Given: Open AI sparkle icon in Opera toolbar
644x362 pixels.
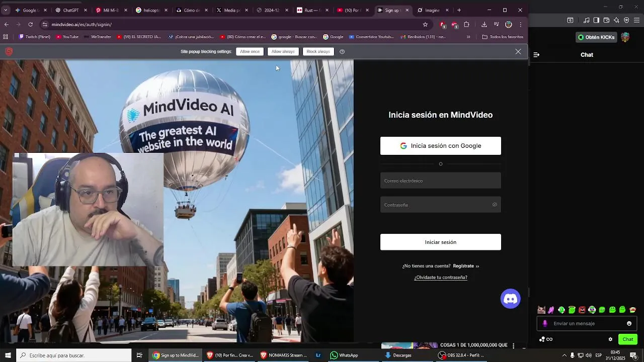Looking at the screenshot, I should coord(616,20).
